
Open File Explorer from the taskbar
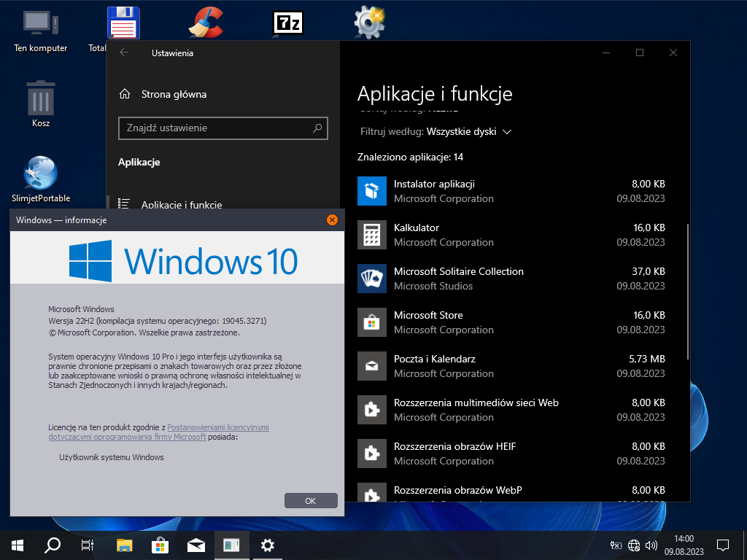tap(125, 545)
